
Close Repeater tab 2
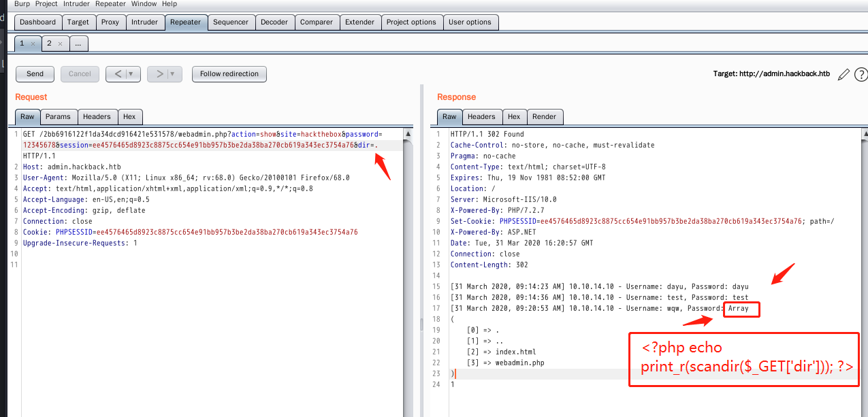tap(60, 44)
